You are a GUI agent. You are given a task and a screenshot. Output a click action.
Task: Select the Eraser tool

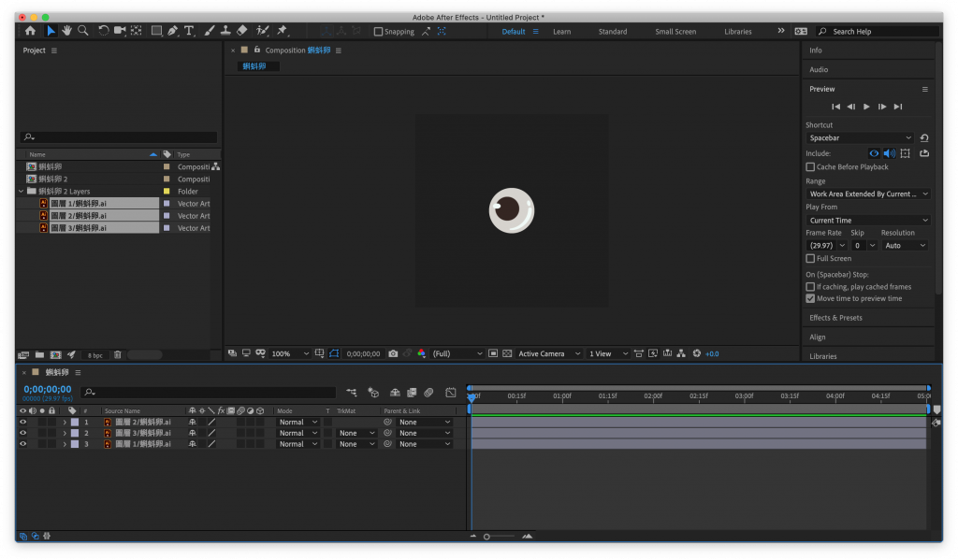coord(242,31)
